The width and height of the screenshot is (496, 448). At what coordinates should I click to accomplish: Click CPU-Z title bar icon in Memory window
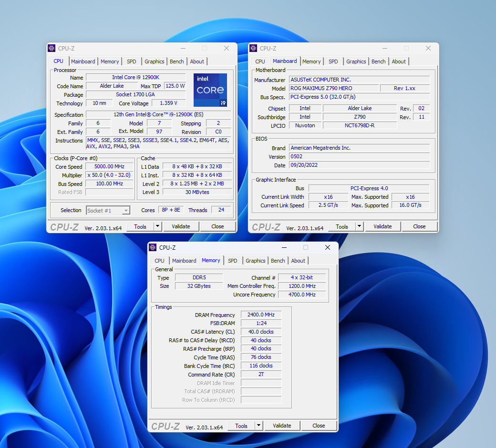(153, 247)
